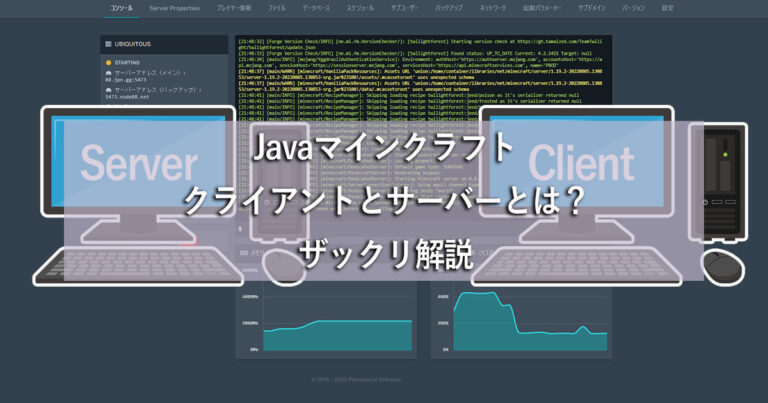This screenshot has height=403, width=768.
Task: Select the STARTING status text
Action: (x=127, y=63)
